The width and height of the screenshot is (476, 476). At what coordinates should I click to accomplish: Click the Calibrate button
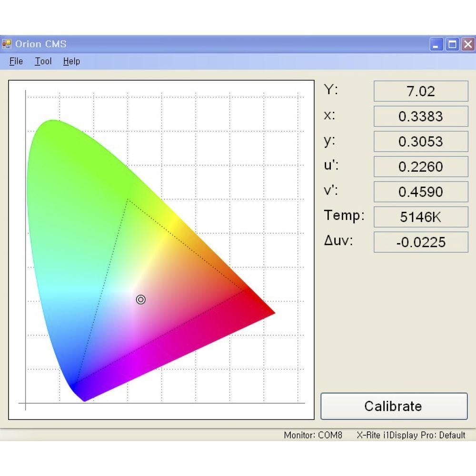(x=393, y=406)
